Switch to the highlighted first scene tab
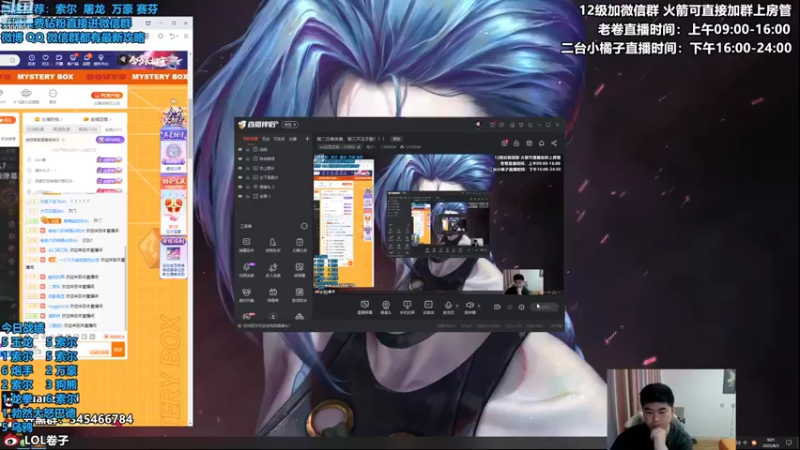800x450 pixels. pyautogui.click(x=250, y=139)
